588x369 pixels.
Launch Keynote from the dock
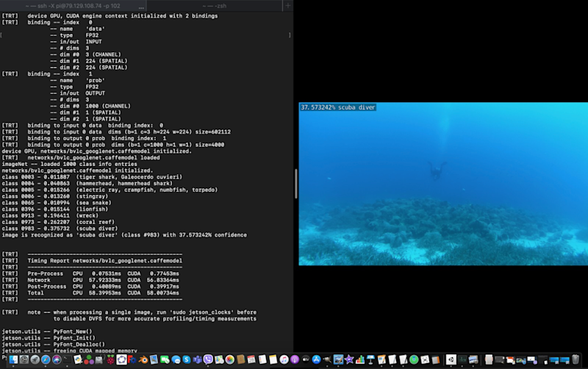pos(370,360)
